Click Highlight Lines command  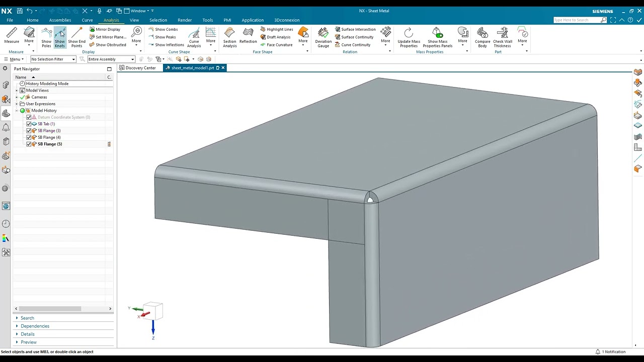pos(276,29)
